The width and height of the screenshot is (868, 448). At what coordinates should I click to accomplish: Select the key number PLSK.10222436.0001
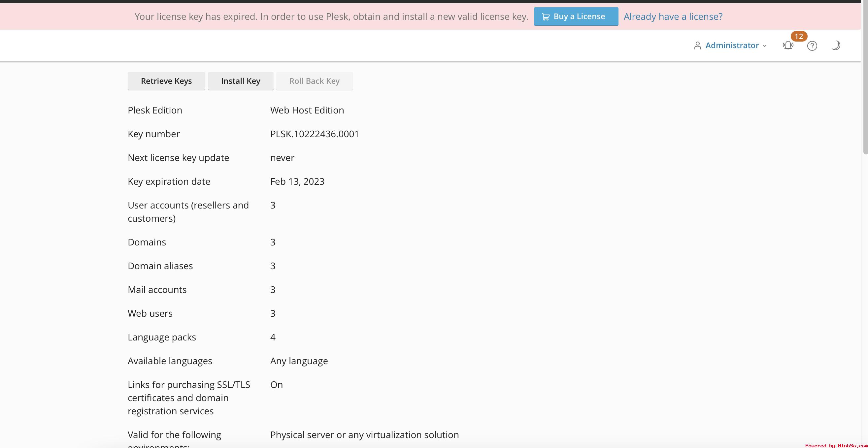point(315,134)
